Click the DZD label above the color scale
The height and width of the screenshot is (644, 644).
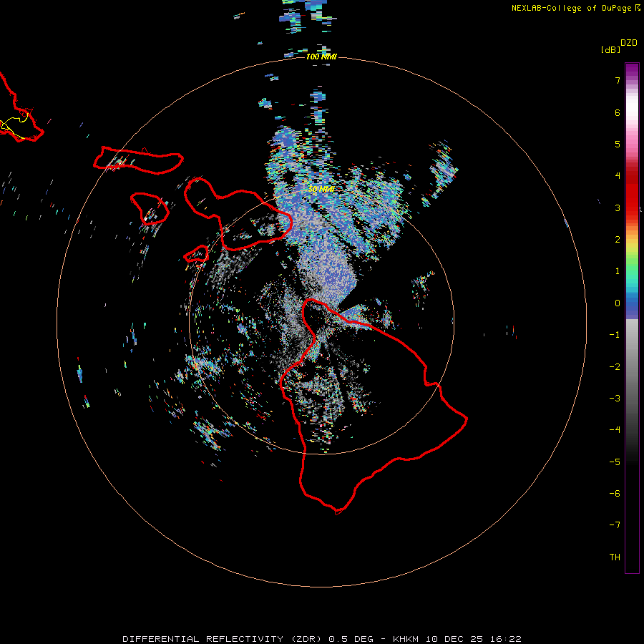(x=629, y=43)
